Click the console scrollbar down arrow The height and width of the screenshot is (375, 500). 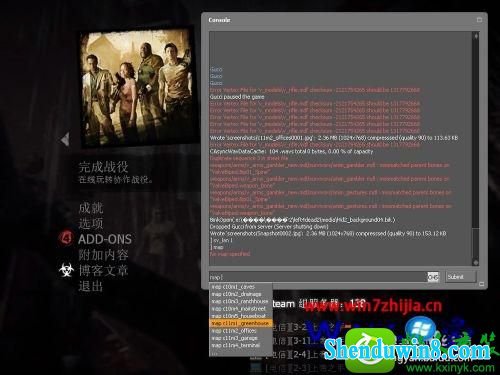point(476,262)
